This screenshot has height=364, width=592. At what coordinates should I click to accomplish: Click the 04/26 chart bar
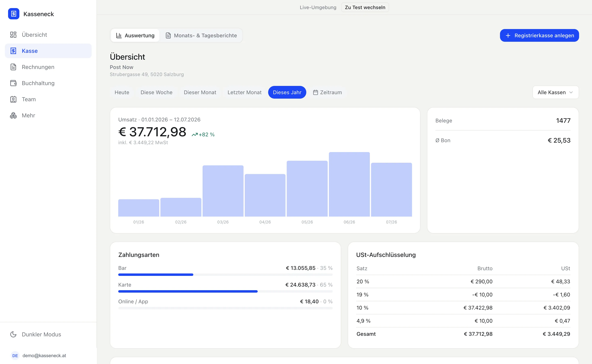click(x=265, y=195)
